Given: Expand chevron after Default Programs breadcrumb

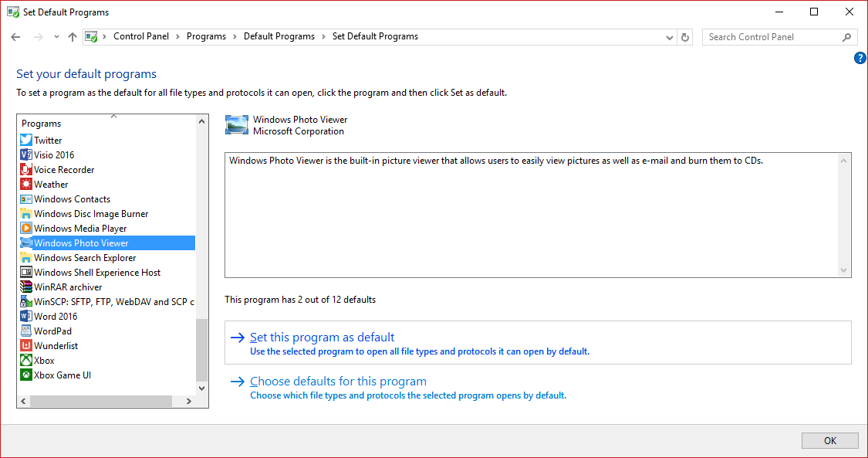Looking at the screenshot, I should (x=323, y=36).
